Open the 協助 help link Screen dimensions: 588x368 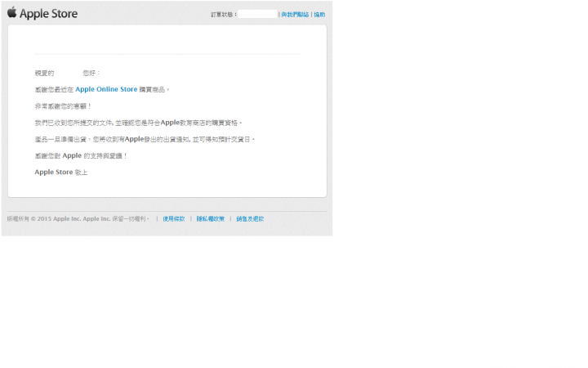pyautogui.click(x=319, y=15)
